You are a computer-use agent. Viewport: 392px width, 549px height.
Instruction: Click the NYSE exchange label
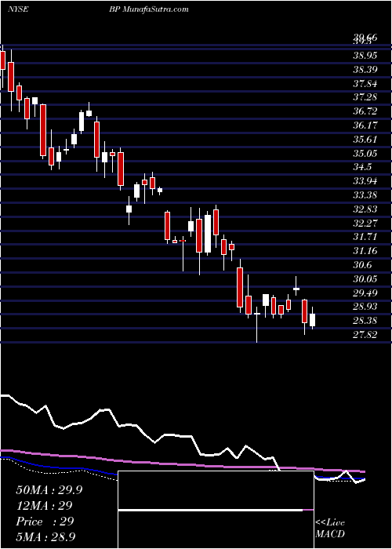[18, 9]
